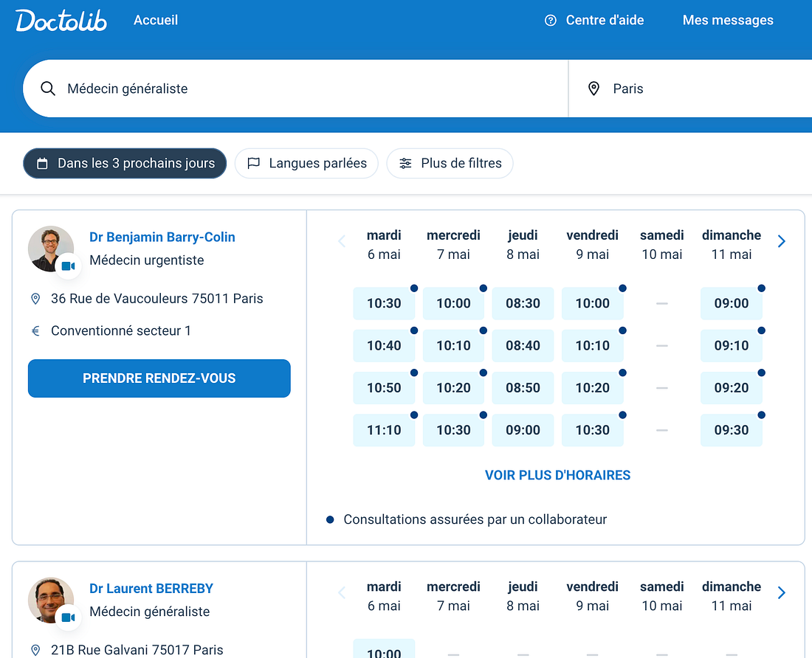The width and height of the screenshot is (812, 658).
Task: Book the 10:30 slot on mardi 6 mai
Action: pyautogui.click(x=384, y=303)
